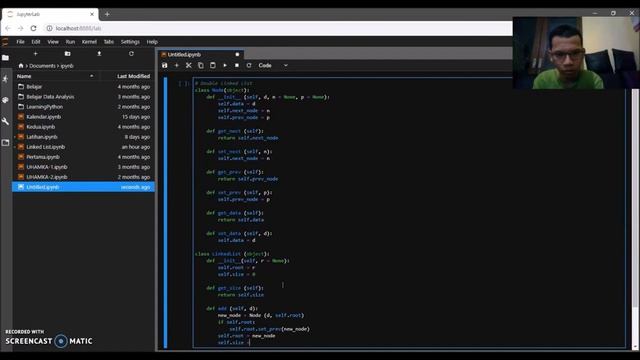Select the LearningPython folder

click(x=83, y=107)
